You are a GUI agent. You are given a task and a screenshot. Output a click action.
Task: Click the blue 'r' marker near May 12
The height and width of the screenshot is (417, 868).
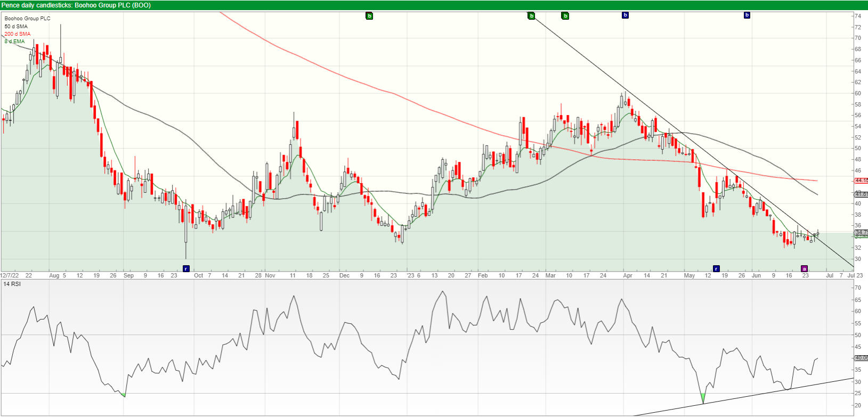[716, 268]
